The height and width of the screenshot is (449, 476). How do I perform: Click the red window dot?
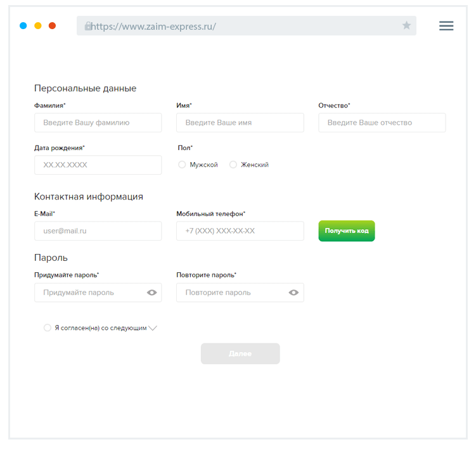[x=53, y=26]
